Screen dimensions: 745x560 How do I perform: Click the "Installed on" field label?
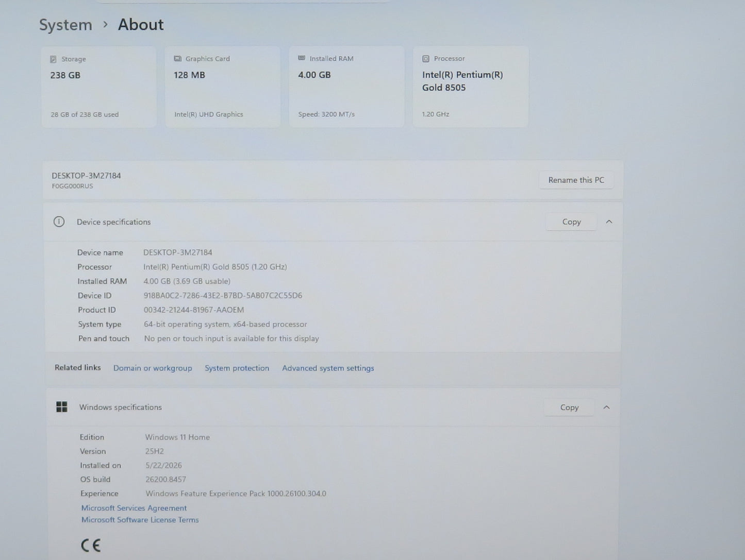pyautogui.click(x=101, y=465)
